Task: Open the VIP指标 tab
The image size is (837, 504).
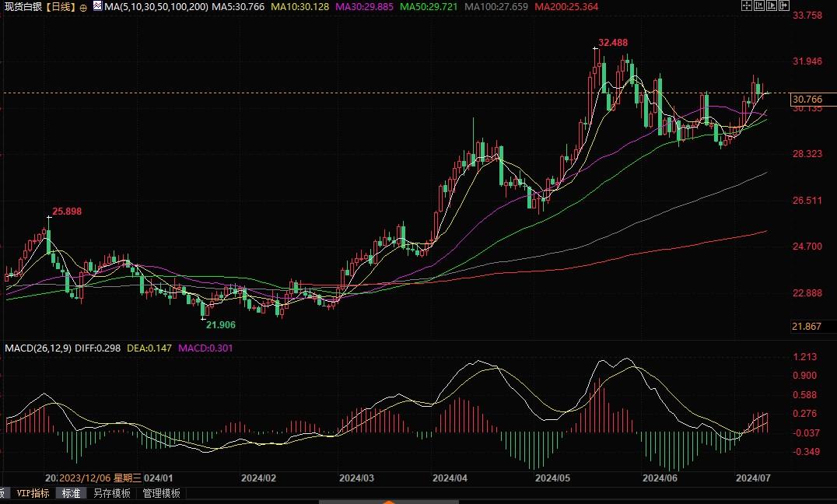Action: click(x=33, y=493)
